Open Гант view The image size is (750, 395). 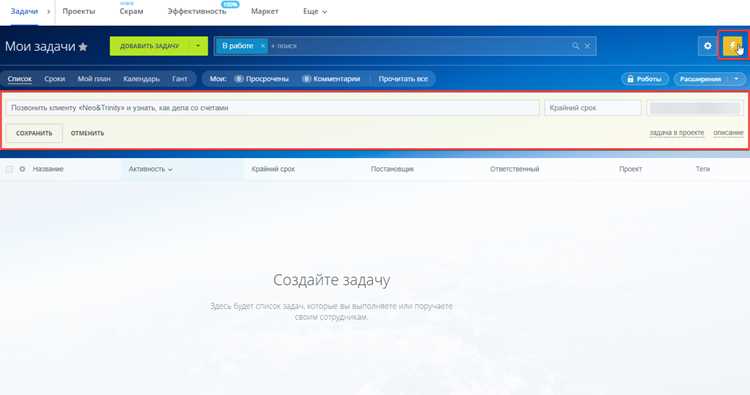(180, 79)
